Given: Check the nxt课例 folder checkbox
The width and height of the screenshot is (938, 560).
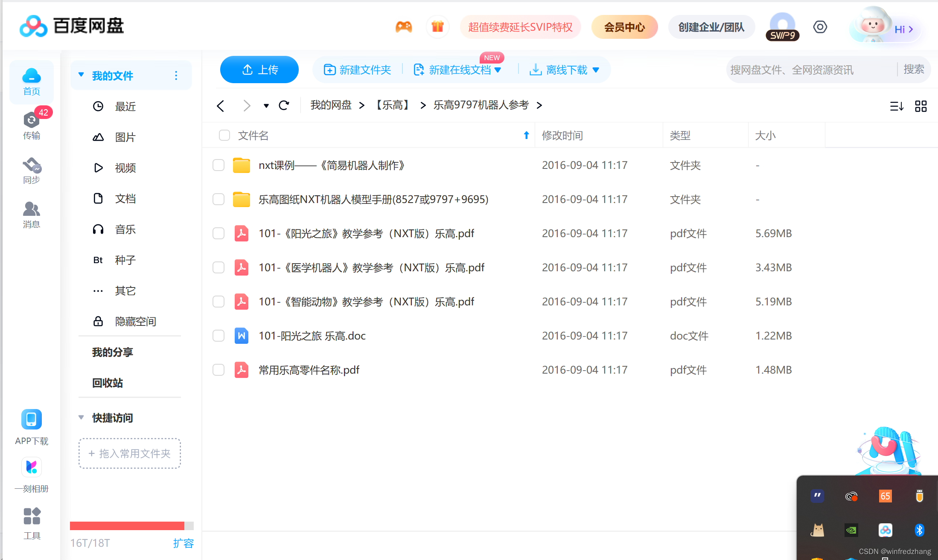Looking at the screenshot, I should pos(218,165).
